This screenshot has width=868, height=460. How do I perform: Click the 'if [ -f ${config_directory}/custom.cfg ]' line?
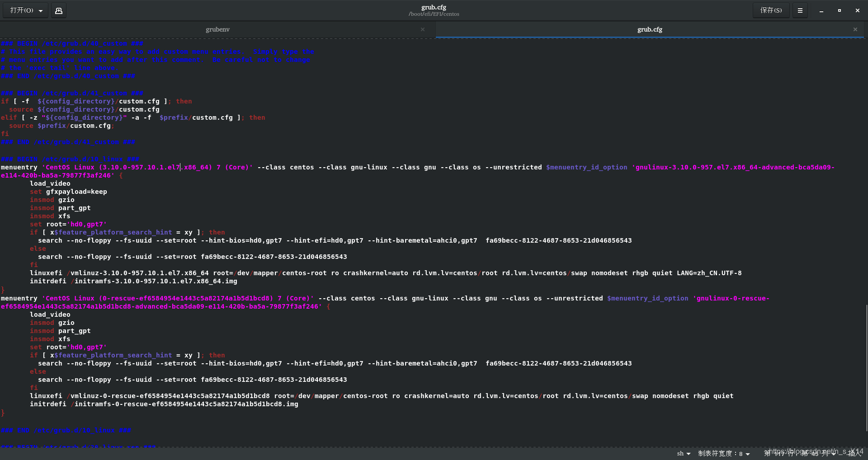[96, 102]
